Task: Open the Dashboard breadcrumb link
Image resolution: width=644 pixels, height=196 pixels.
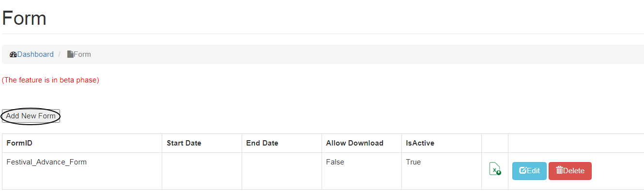Action: 35,54
